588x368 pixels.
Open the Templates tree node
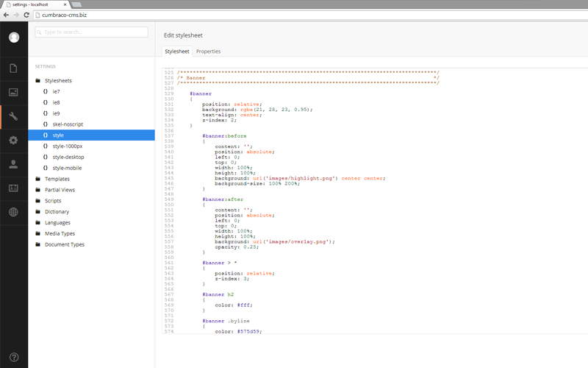pyautogui.click(x=57, y=179)
